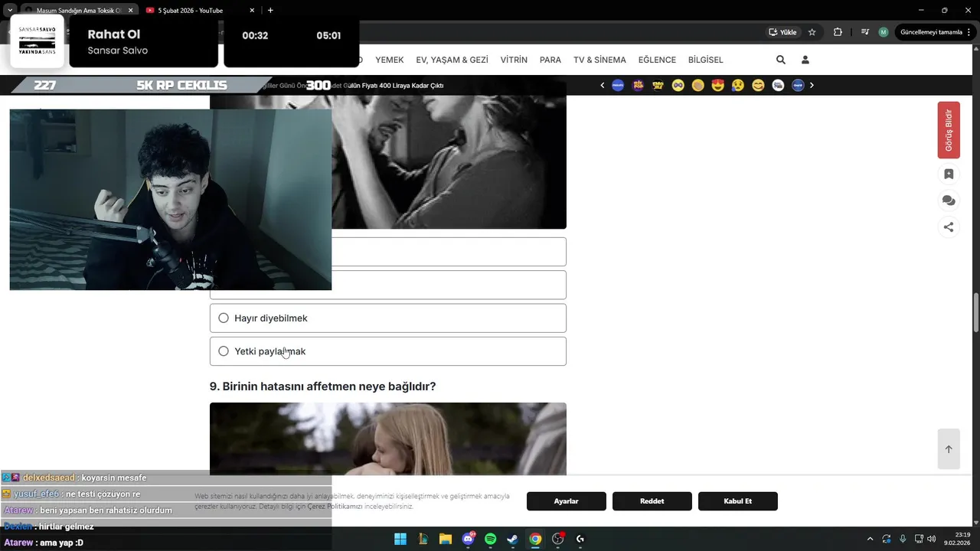Jump to top with the up-arrow button
Image resolution: width=980 pixels, height=551 pixels.
point(949,449)
